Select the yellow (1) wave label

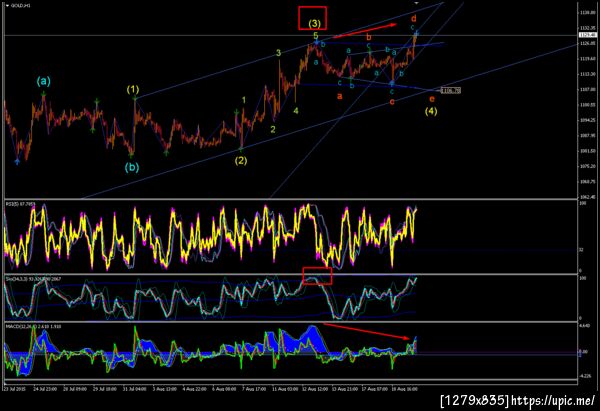coord(133,90)
